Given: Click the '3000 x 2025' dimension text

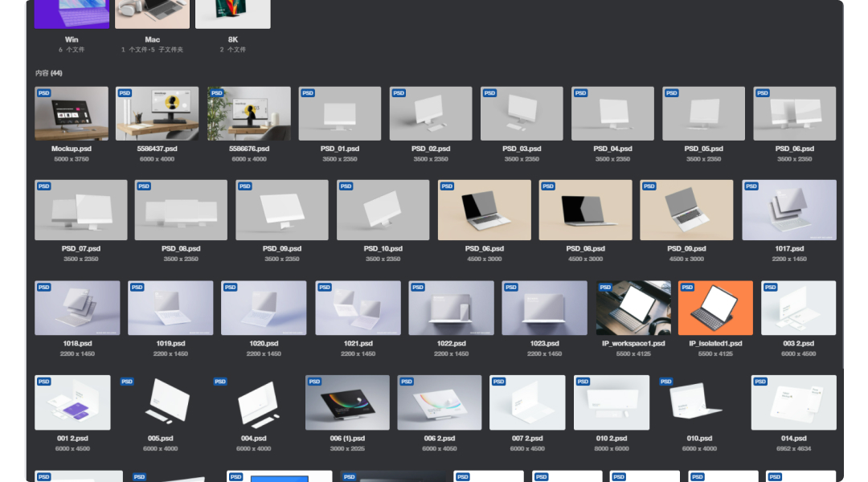Looking at the screenshot, I should point(347,449).
